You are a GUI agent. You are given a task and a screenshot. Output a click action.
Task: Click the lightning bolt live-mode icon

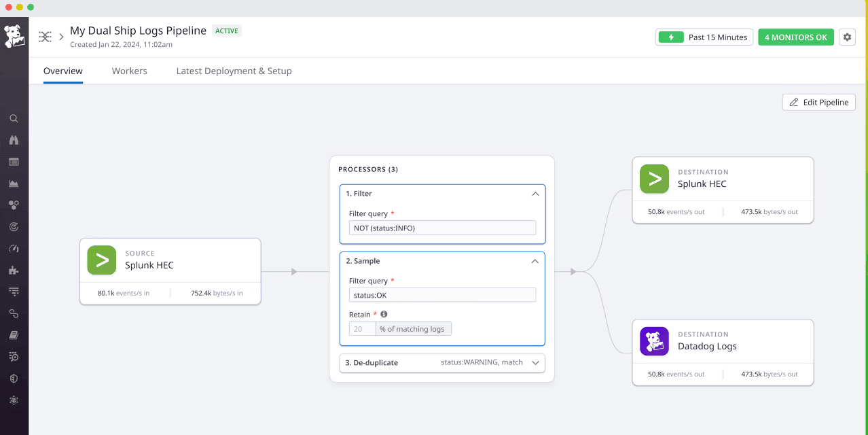(x=671, y=37)
